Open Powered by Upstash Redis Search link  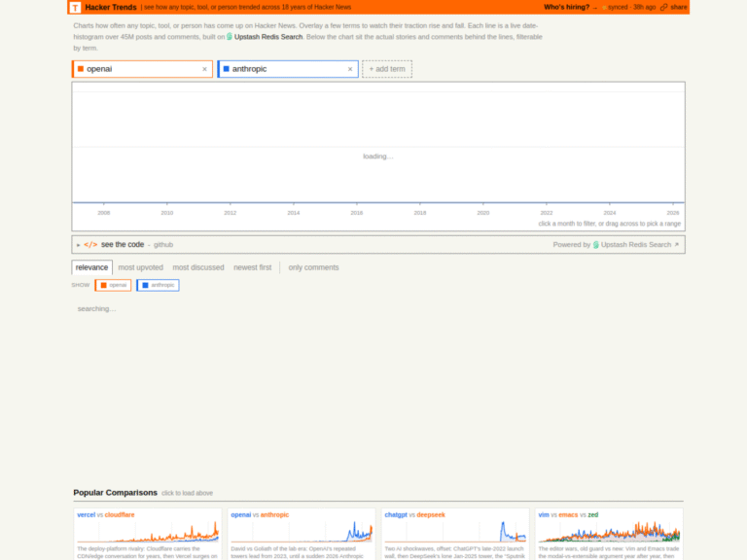[x=616, y=245]
